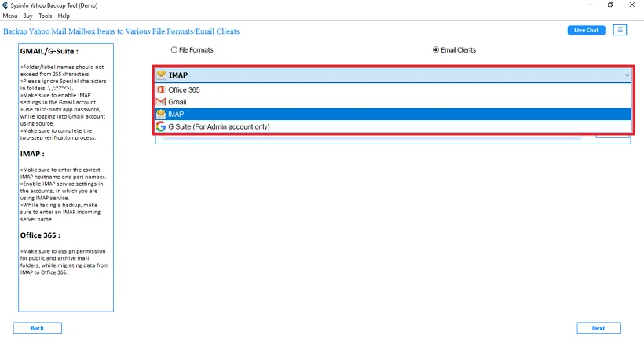The height and width of the screenshot is (343, 644).
Task: Select the File Formats radio button
Action: pyautogui.click(x=174, y=49)
